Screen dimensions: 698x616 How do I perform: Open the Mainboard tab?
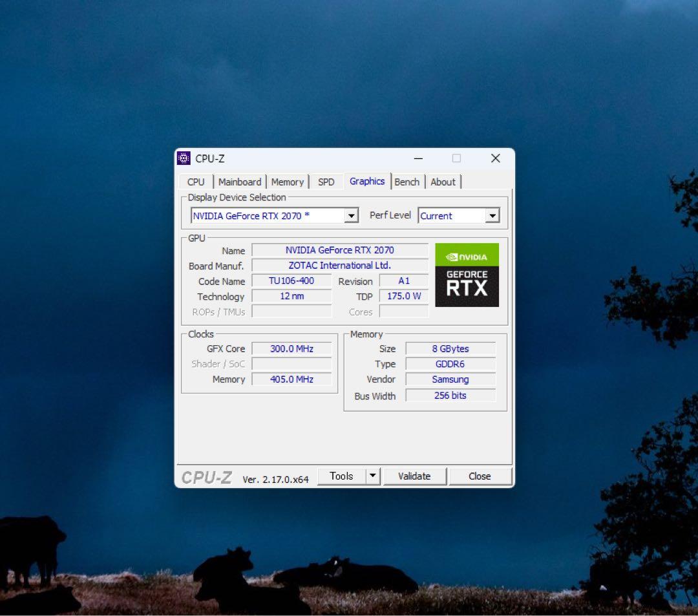click(240, 182)
